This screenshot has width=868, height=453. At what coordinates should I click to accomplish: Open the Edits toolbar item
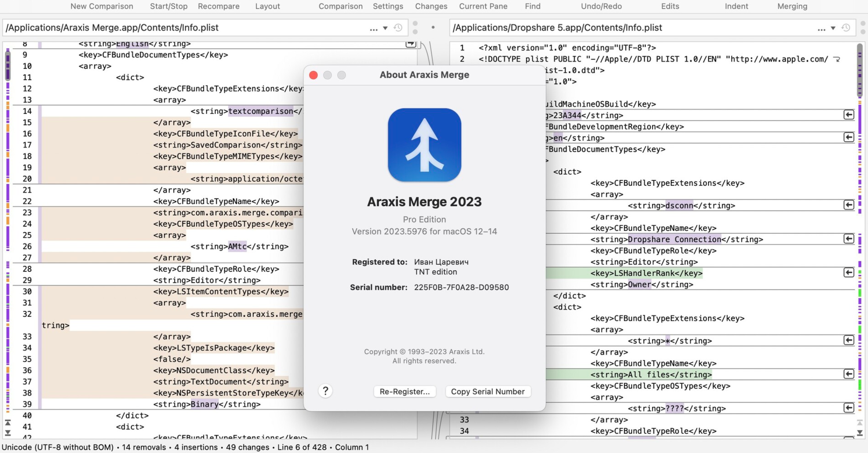click(x=670, y=6)
